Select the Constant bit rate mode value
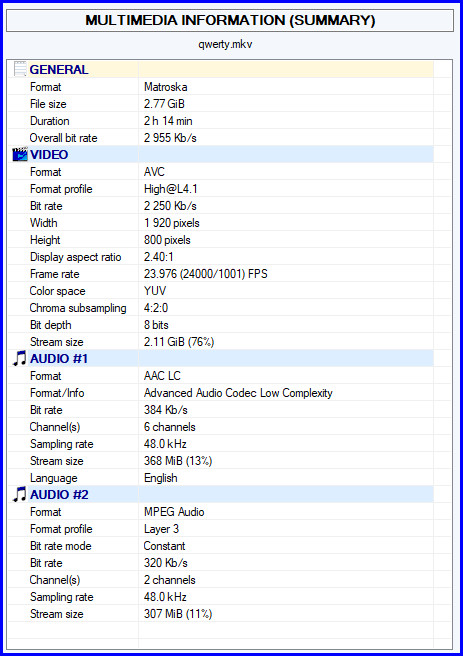Viewport: 463px width, 656px height. point(164,546)
